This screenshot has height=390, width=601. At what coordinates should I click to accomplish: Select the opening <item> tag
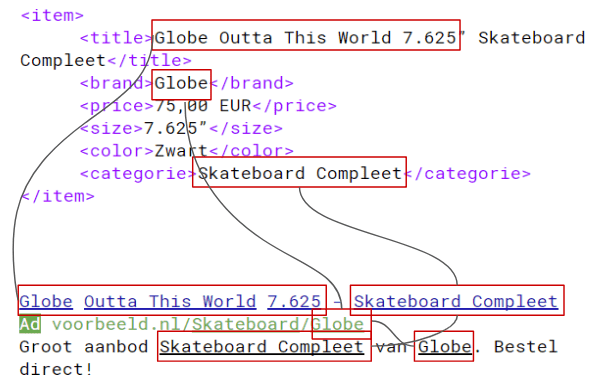52,15
